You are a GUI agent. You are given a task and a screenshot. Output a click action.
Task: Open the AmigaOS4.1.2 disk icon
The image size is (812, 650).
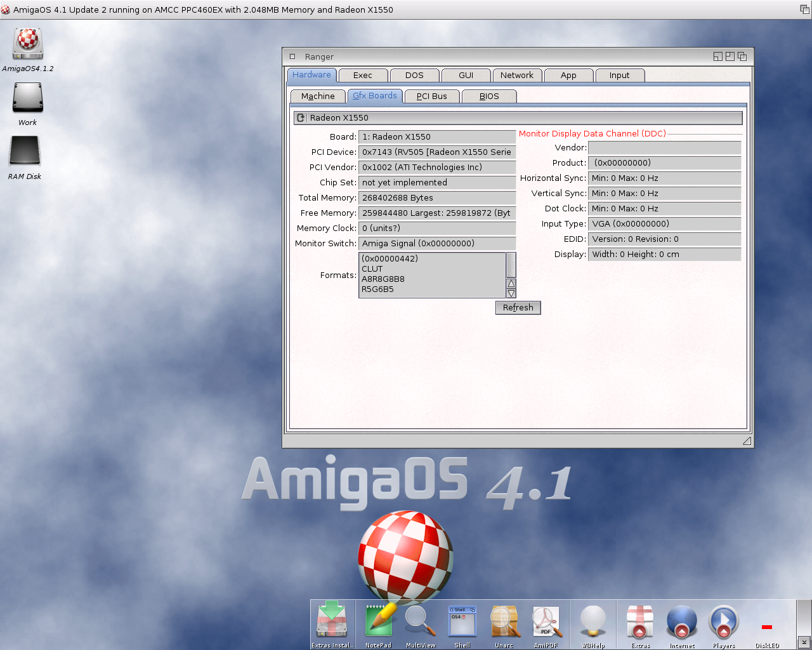tap(27, 44)
